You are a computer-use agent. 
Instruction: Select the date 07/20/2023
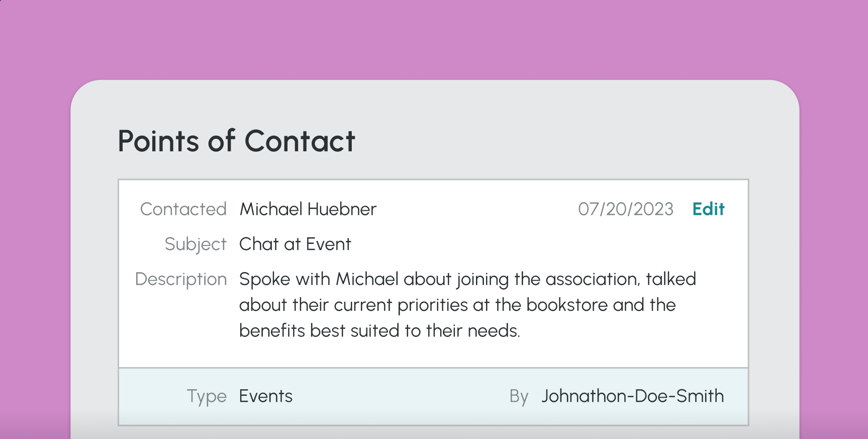coord(625,209)
